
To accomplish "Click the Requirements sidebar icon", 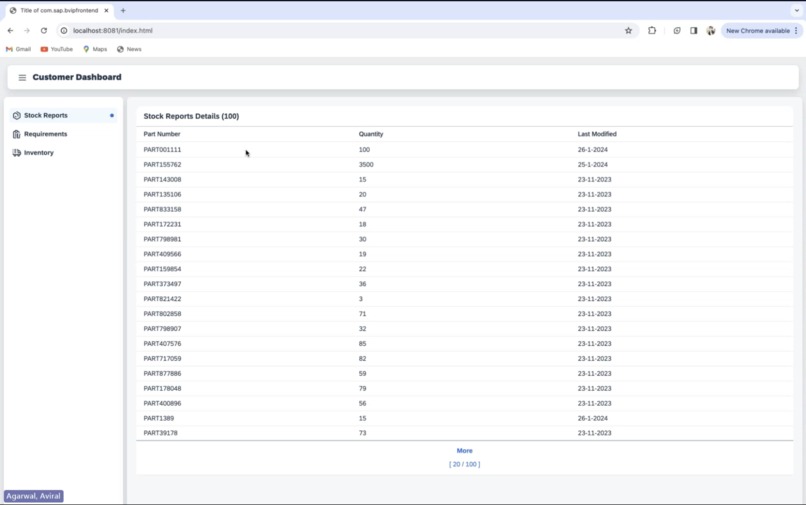I will click(16, 134).
